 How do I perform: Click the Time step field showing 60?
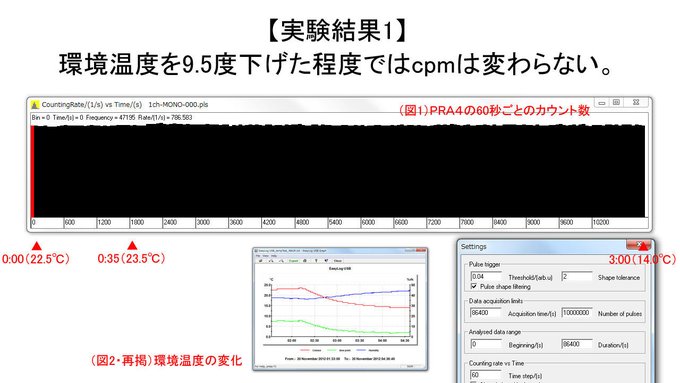tap(486, 375)
